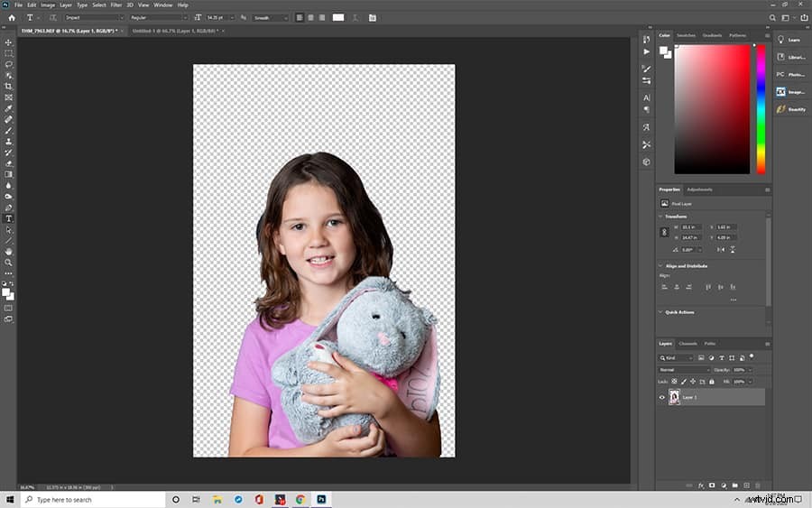This screenshot has width=812, height=508.
Task: Open the blend mode Normal dropdown
Action: (x=684, y=370)
